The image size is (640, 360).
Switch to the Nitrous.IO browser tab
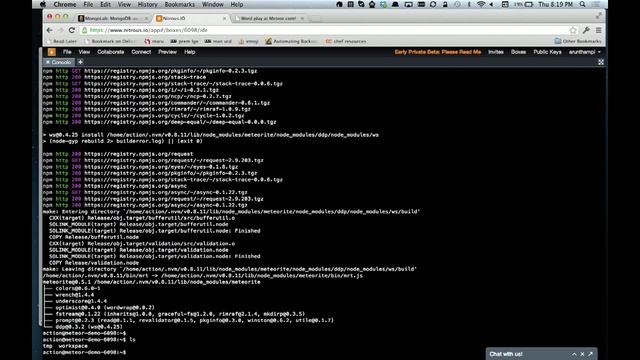(x=190, y=18)
